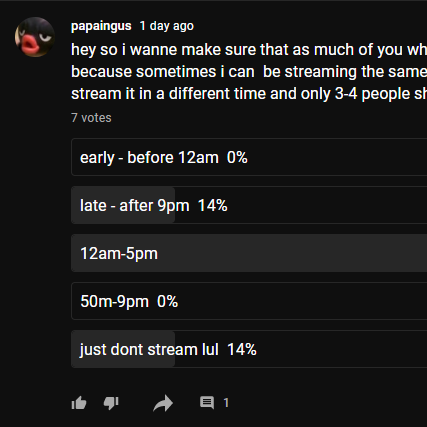The image size is (427, 427).
Task: Select 'just dont stream lul' poll option
Action: [x=249, y=349]
